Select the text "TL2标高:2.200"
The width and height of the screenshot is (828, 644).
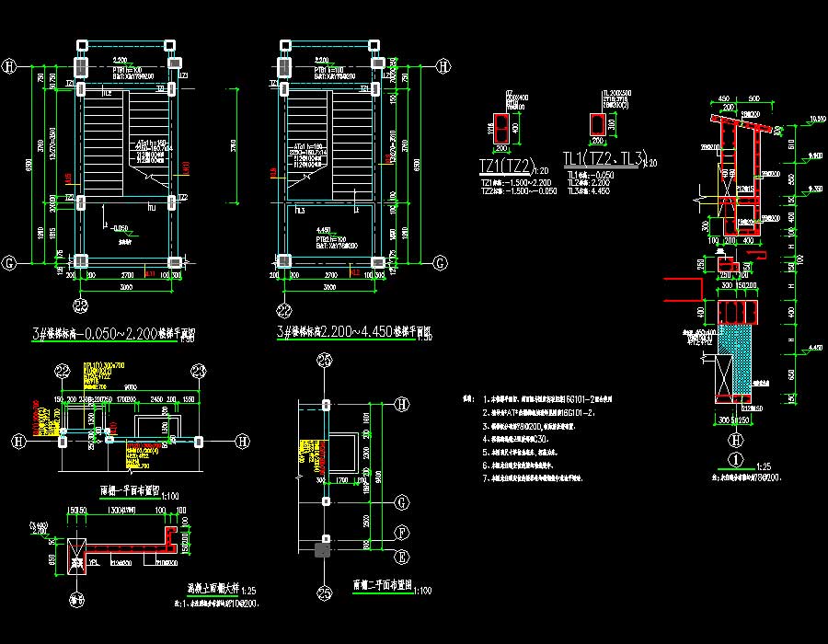(588, 183)
